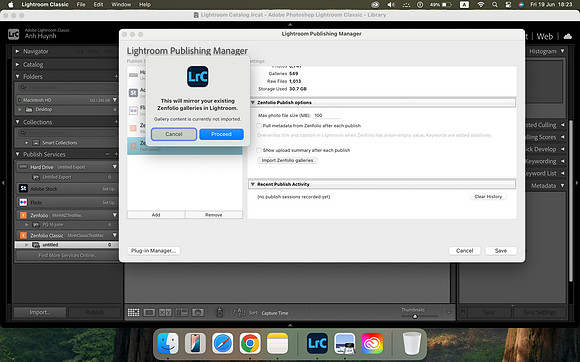Clear History of recent publish activity

488,197
